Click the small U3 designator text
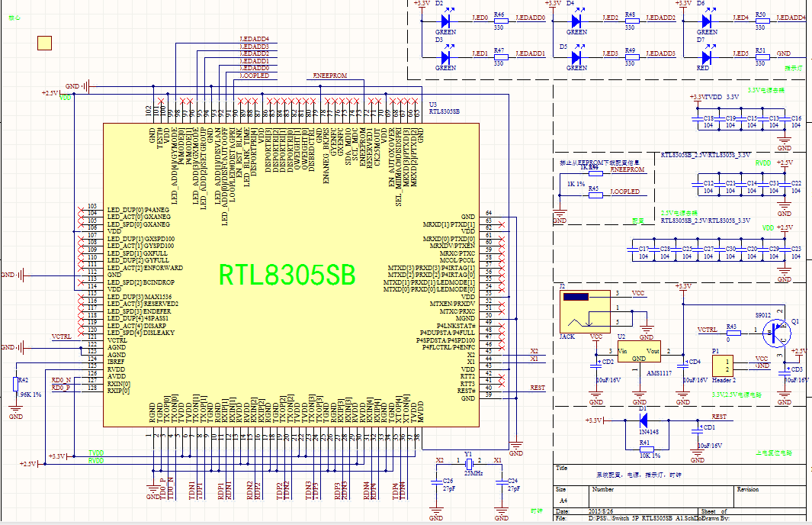Image resolution: width=812 pixels, height=525 pixels. tap(433, 105)
